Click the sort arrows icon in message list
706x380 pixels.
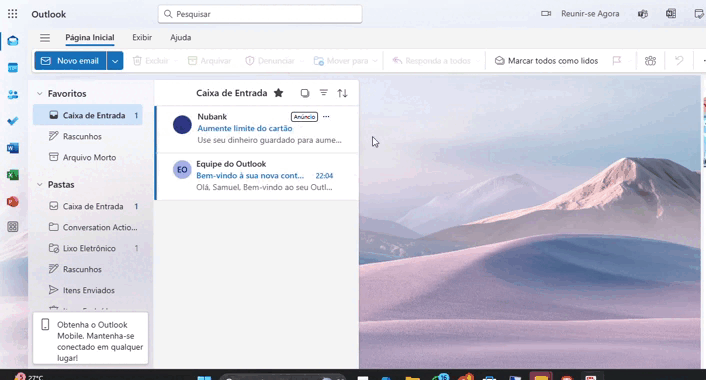342,93
